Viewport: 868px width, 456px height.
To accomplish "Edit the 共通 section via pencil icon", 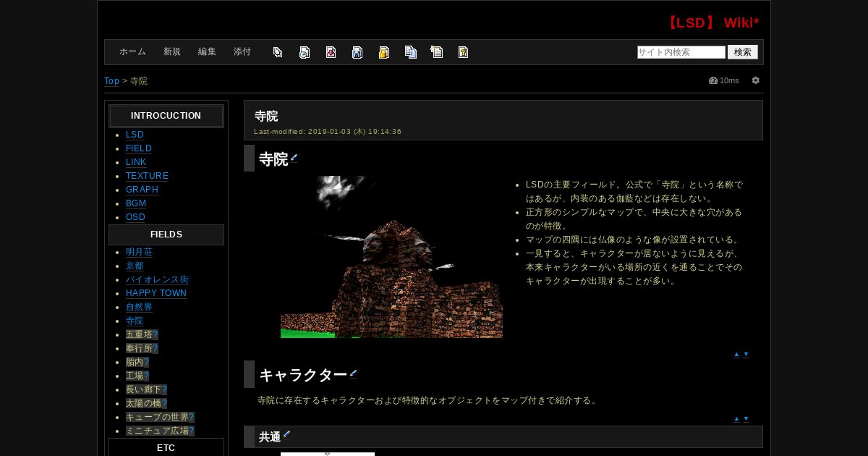I will (x=286, y=434).
